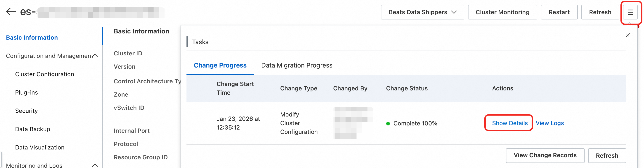The image size is (644, 168).
Task: Collapse Configuration and Management section
Action: 95,56
